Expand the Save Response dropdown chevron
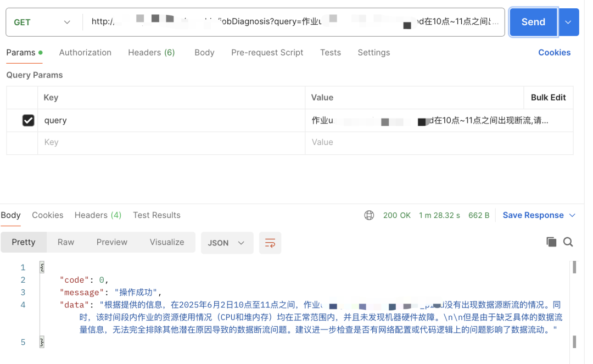The width and height of the screenshot is (593, 364). point(572,215)
